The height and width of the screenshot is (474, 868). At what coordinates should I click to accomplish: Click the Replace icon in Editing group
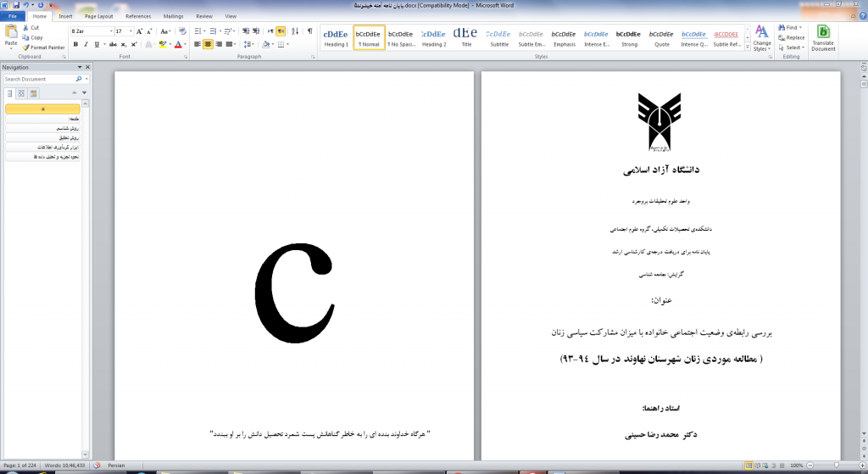[791, 37]
